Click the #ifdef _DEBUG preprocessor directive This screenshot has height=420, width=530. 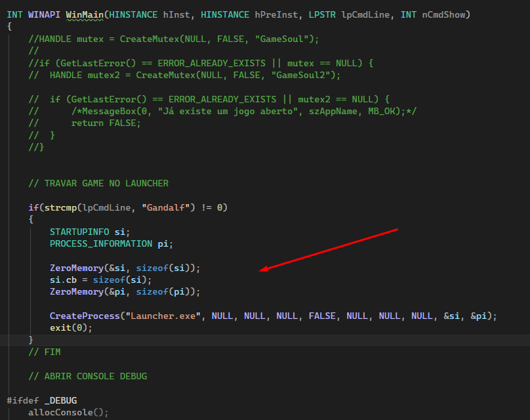tap(42, 400)
